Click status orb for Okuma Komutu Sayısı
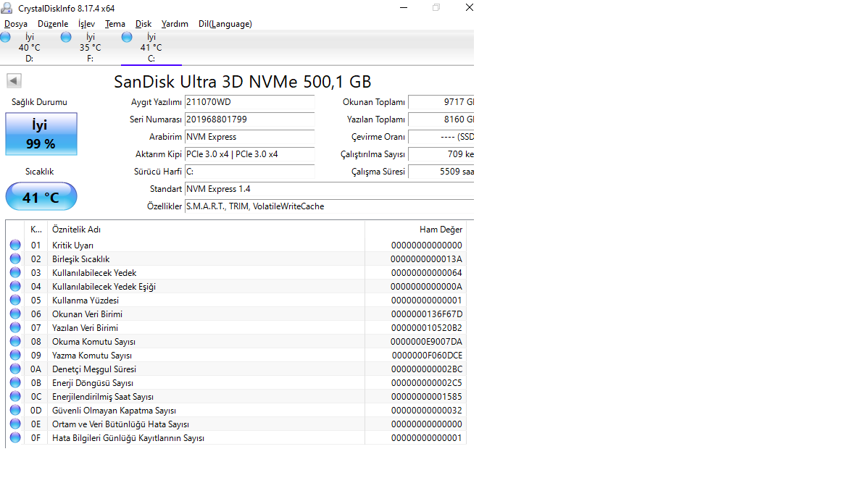The height and width of the screenshot is (504, 866). (x=15, y=341)
